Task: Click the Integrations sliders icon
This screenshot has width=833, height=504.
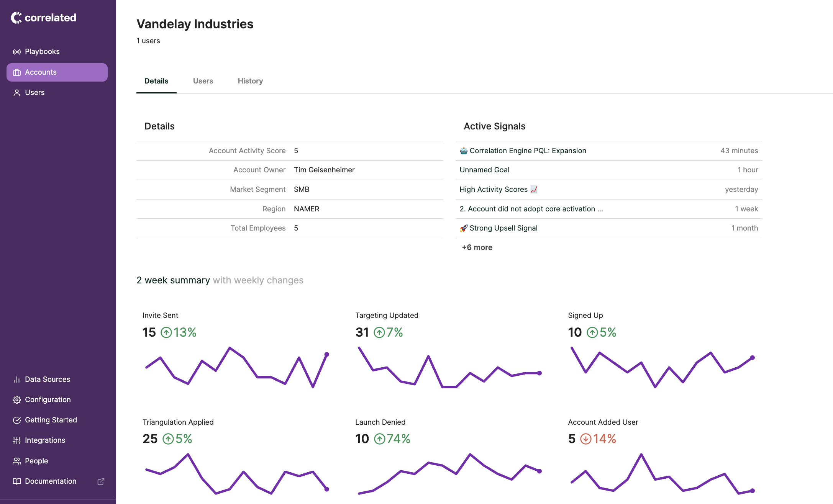Action: point(17,440)
